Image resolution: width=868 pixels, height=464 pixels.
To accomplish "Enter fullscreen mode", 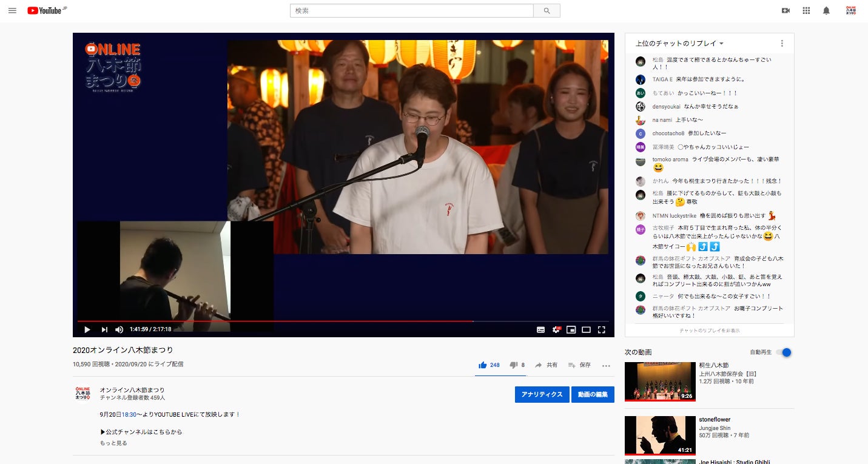I will [x=602, y=329].
